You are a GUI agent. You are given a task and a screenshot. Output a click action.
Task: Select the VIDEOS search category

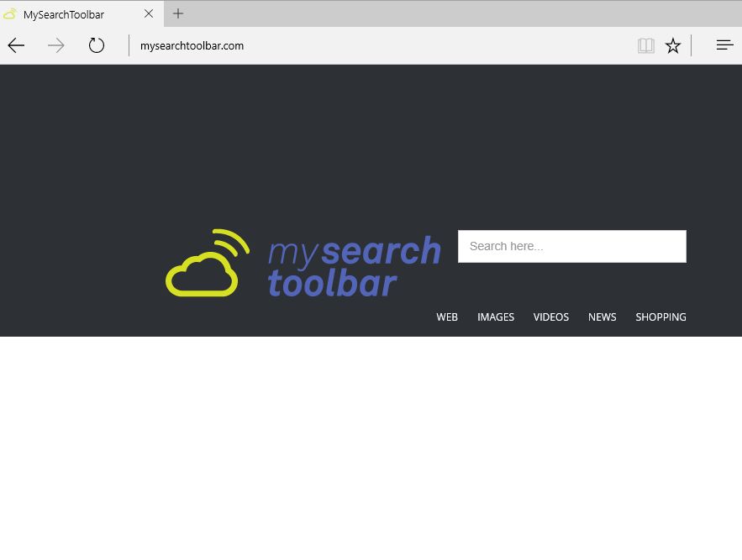(x=551, y=317)
